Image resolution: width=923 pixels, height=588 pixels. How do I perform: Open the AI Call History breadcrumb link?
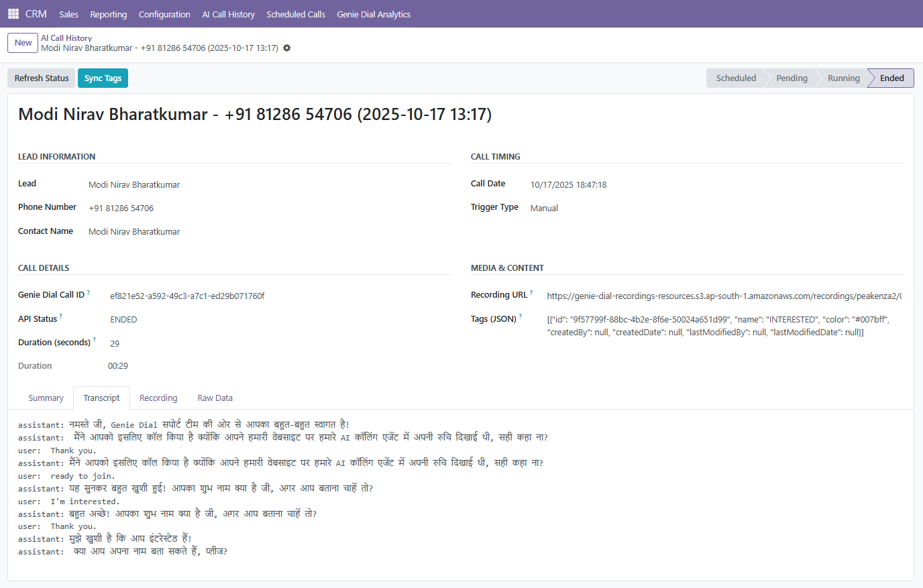(66, 38)
